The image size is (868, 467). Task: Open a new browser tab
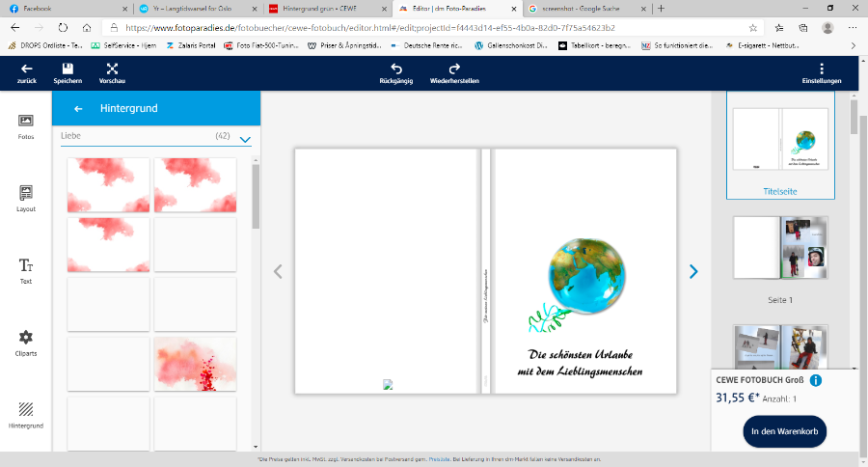661,9
